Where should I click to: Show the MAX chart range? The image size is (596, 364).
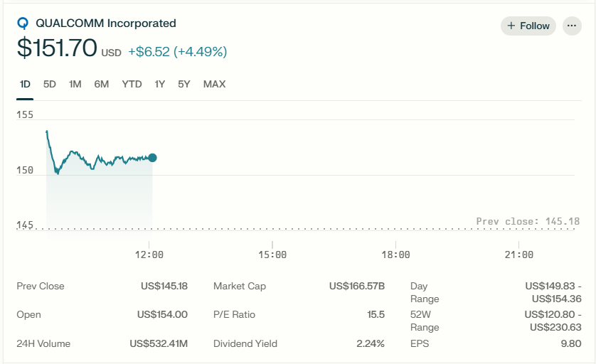214,84
